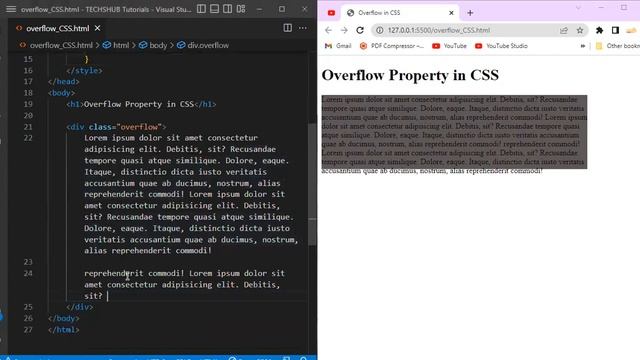This screenshot has height=360, width=640.
Task: Go back in the browser
Action: [x=328, y=30]
